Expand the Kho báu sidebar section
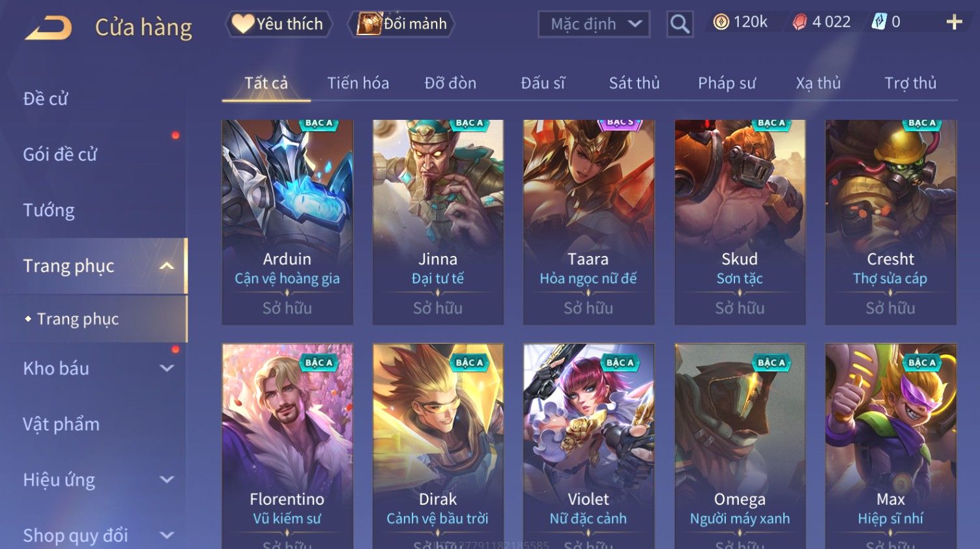980x549 pixels. tap(167, 368)
